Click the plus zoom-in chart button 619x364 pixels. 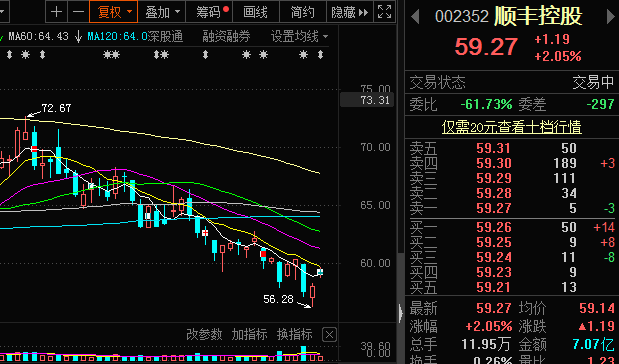[x=56, y=12]
